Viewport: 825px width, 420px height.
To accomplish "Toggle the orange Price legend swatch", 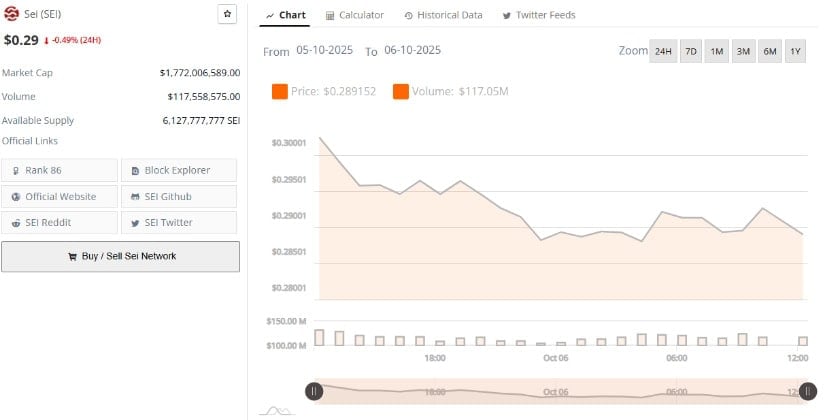I will [279, 92].
